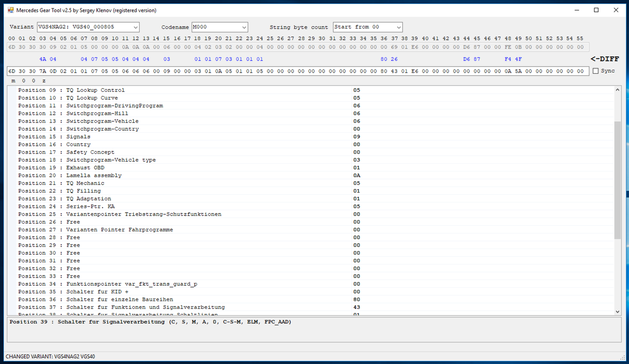Select Position 10 TQ Lookup Curve row
Image resolution: width=629 pixels, height=364 pixels.
311,98
